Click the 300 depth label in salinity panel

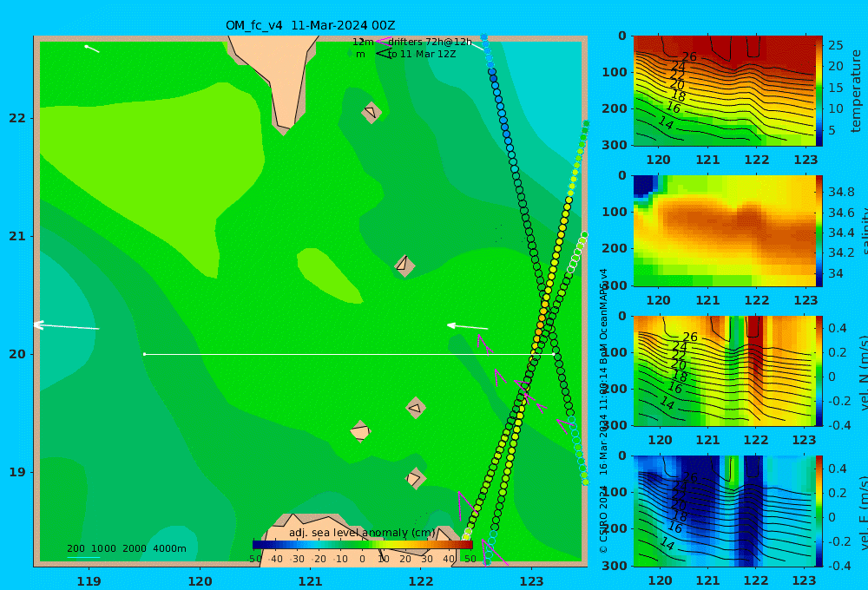(614, 285)
